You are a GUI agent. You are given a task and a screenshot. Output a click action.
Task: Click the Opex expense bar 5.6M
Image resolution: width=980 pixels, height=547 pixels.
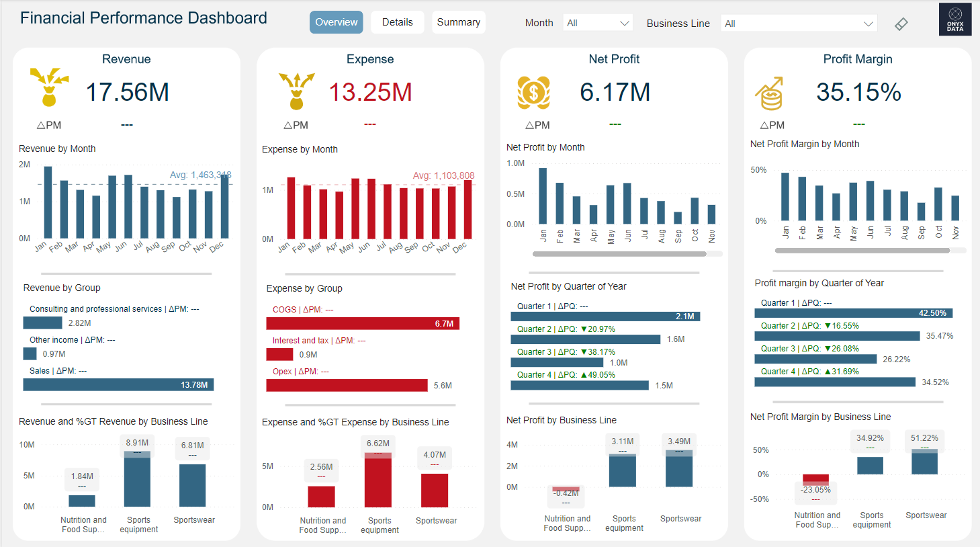pyautogui.click(x=347, y=386)
